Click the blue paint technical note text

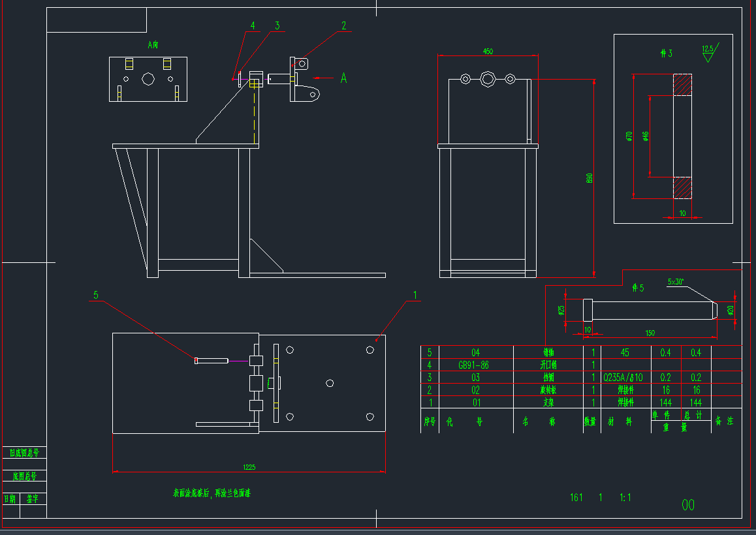(211, 493)
